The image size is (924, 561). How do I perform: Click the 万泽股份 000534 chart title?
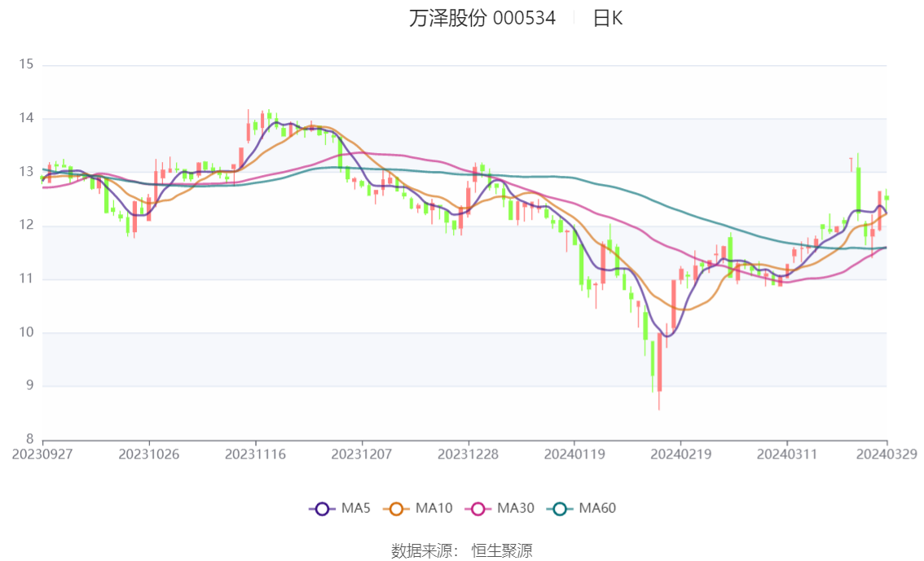482,18
